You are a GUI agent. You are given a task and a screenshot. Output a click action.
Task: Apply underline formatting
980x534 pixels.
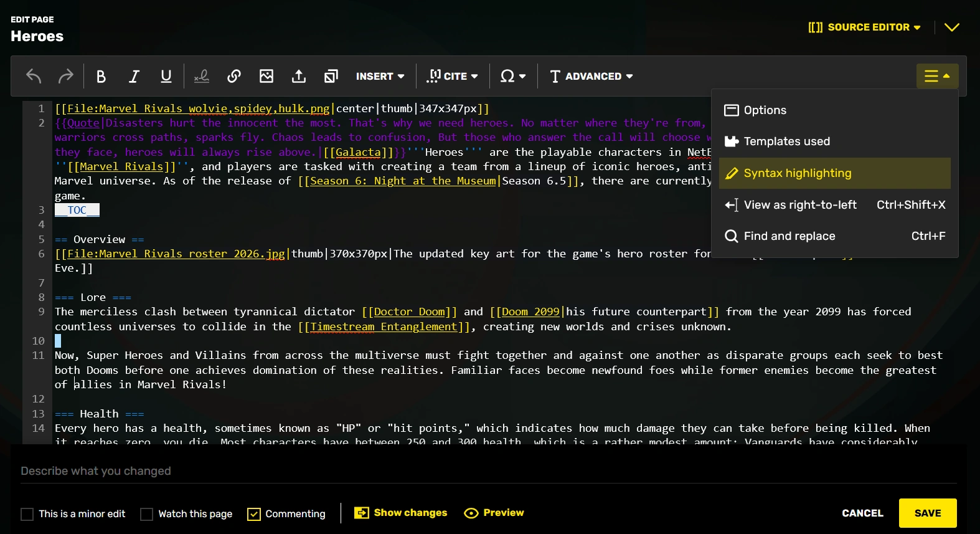point(166,76)
